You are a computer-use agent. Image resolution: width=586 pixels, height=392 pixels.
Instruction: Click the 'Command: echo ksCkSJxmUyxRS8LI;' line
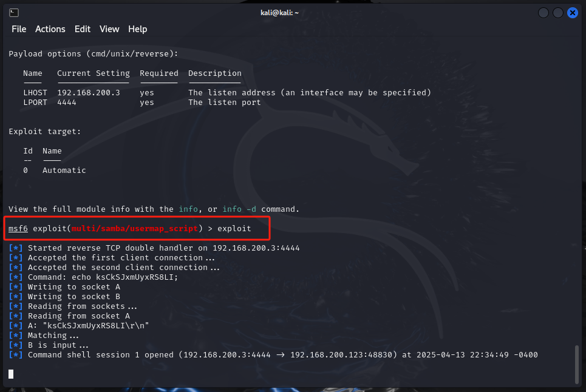(x=94, y=277)
